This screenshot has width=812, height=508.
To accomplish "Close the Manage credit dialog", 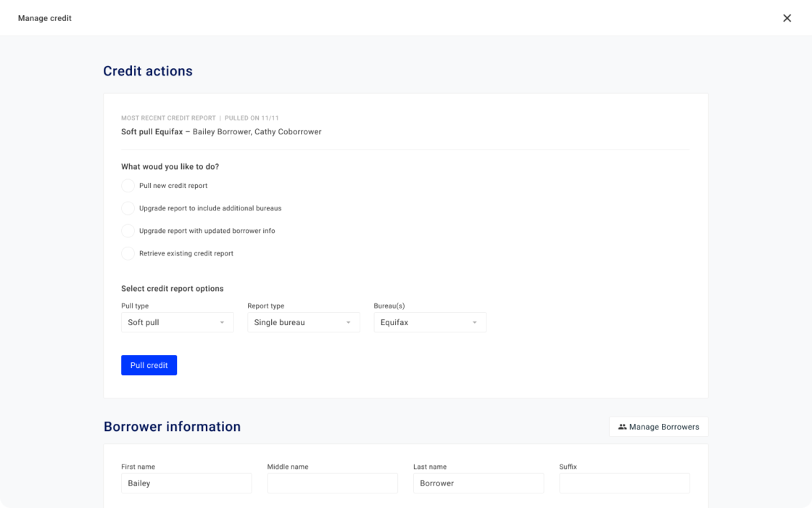I will (x=787, y=18).
